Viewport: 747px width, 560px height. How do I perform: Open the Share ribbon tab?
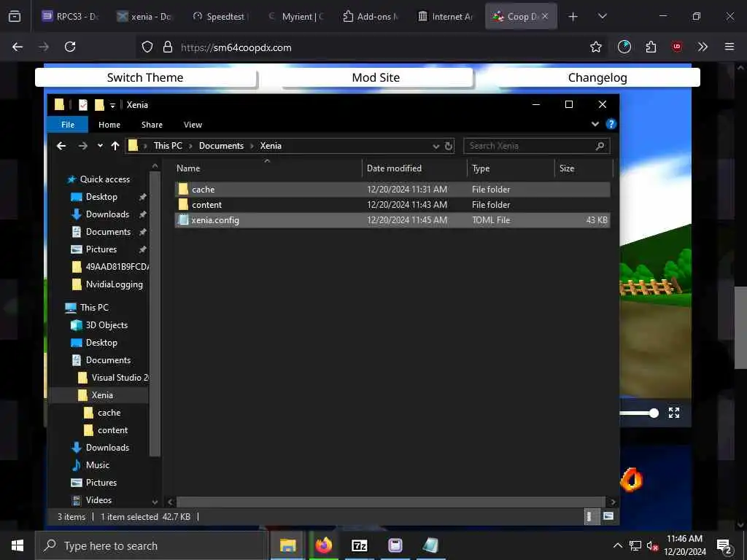coord(152,125)
